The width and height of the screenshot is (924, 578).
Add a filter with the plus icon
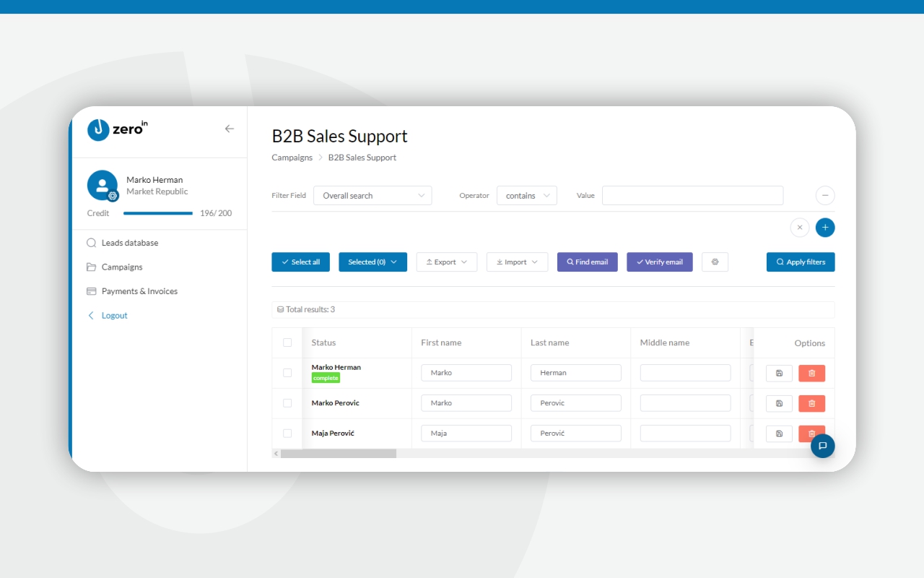[x=825, y=228]
